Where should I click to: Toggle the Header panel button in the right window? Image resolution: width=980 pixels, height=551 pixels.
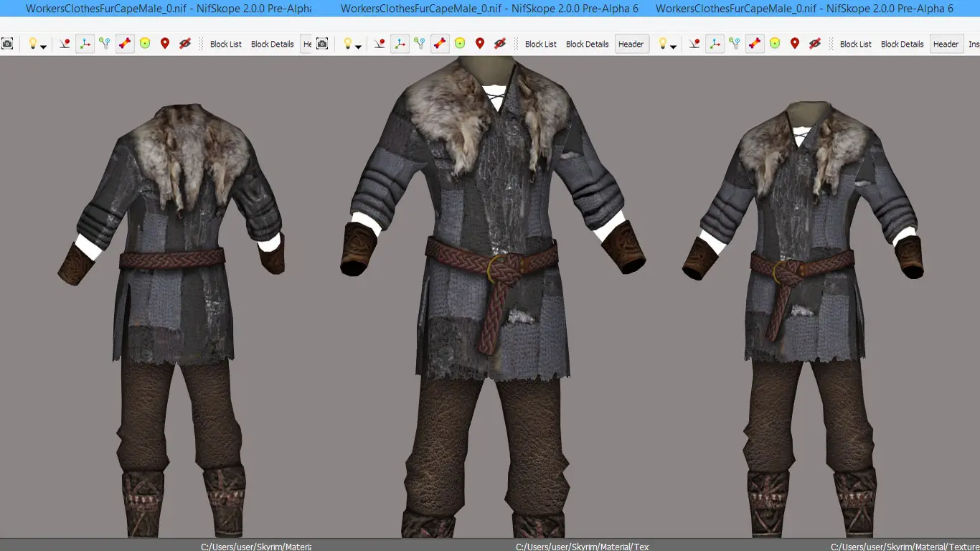point(946,44)
